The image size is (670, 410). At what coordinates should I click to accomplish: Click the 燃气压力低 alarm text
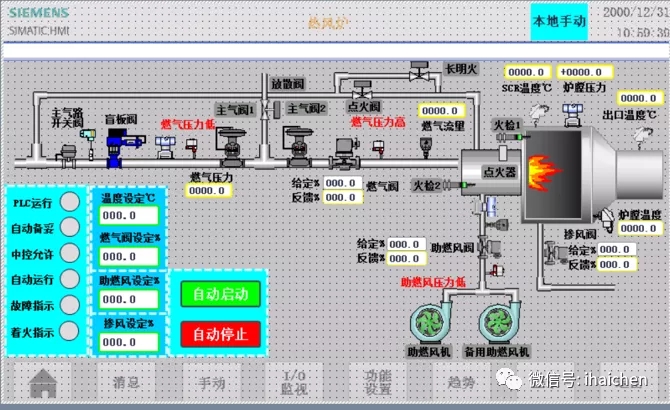click(188, 124)
